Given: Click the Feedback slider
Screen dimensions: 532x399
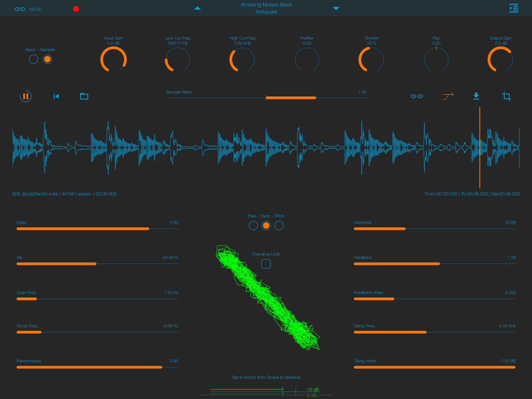Looking at the screenshot, I should [435, 264].
